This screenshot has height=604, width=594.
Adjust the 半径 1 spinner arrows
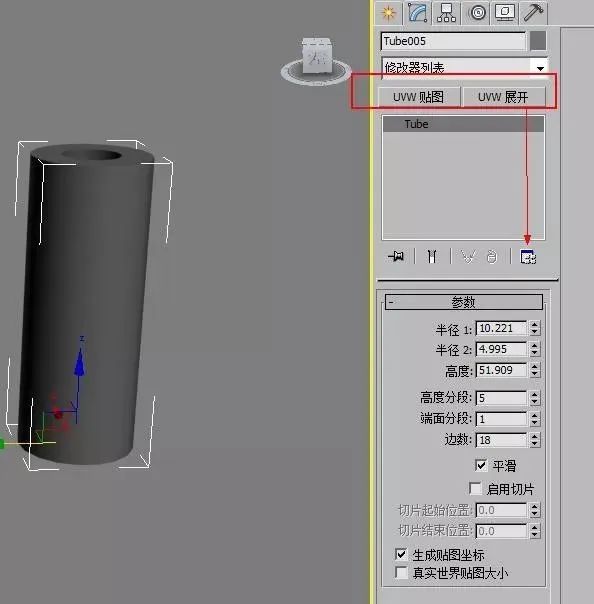click(x=534, y=329)
